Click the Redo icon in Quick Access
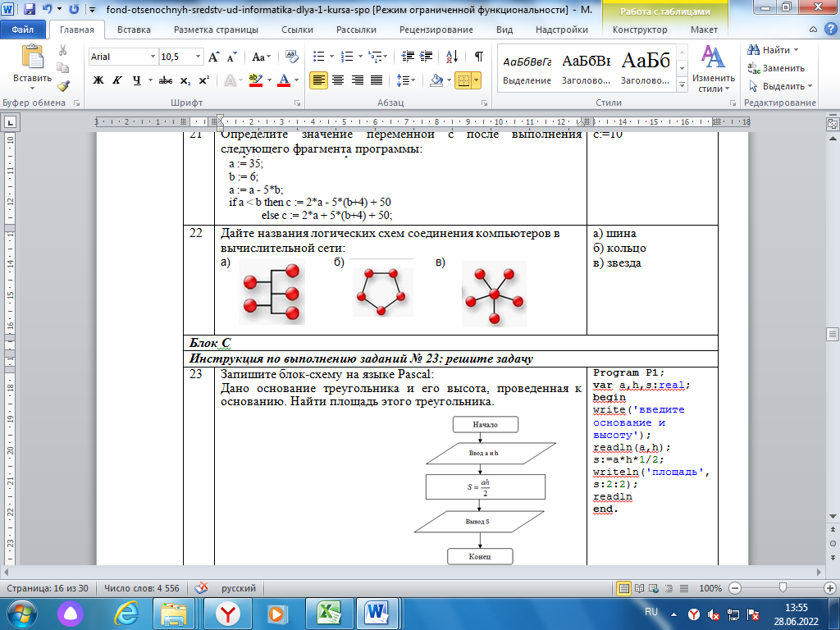The height and width of the screenshot is (630, 840). 74,9
